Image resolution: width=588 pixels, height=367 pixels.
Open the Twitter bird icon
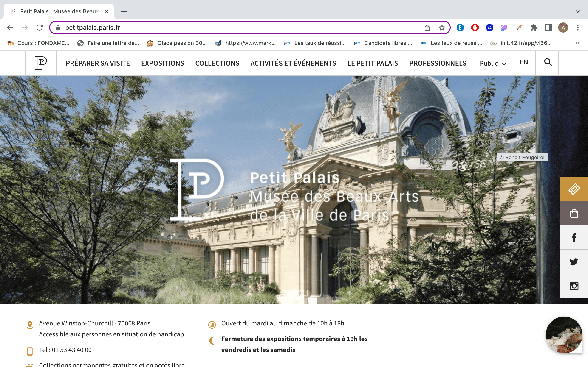[x=574, y=262]
